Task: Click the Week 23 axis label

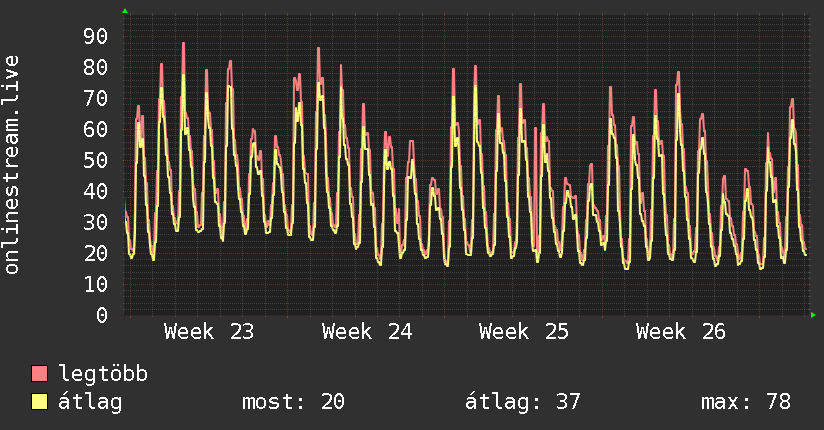Action: click(209, 332)
